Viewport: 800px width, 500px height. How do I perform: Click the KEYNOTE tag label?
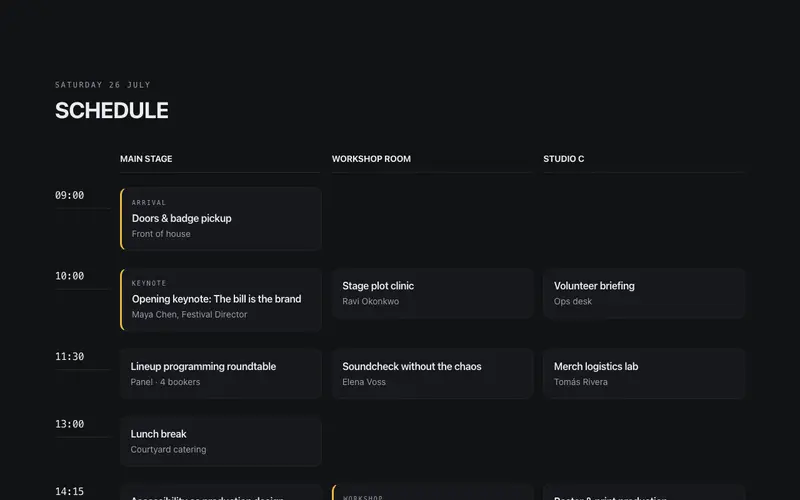(x=149, y=283)
